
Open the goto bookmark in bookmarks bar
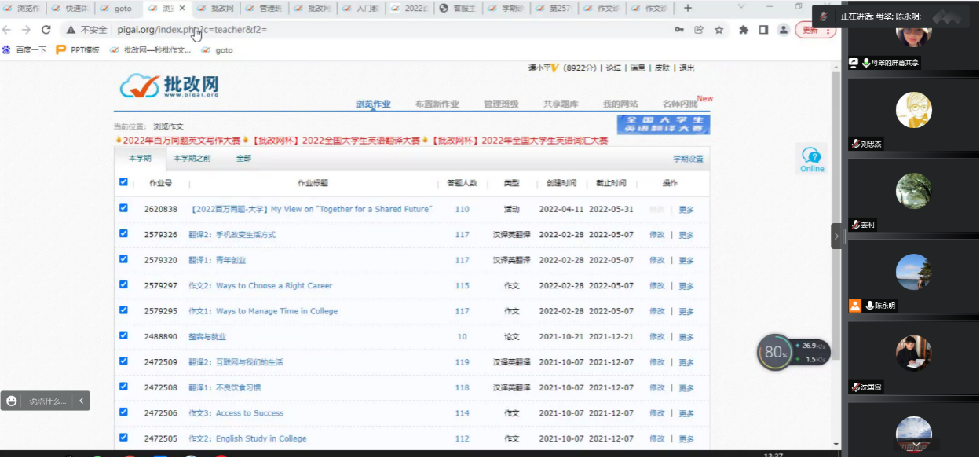point(217,49)
